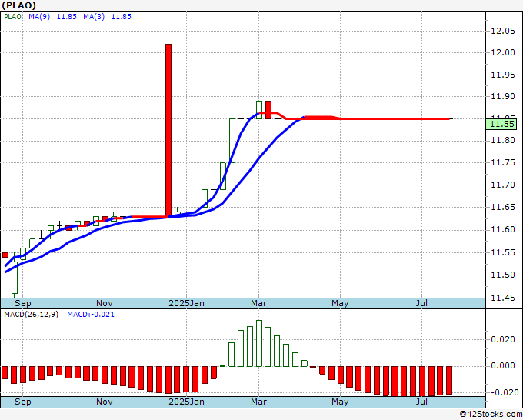Click the 11.75 price axis label

coord(503,162)
